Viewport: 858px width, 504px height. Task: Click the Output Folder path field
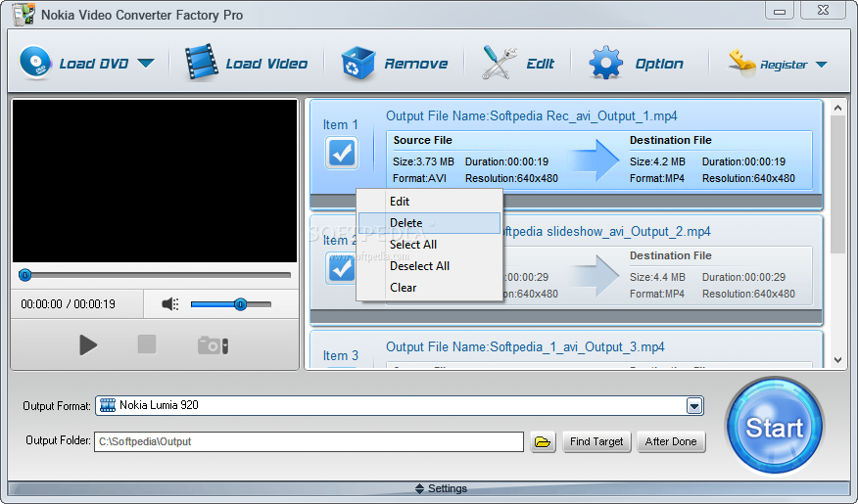(x=309, y=441)
